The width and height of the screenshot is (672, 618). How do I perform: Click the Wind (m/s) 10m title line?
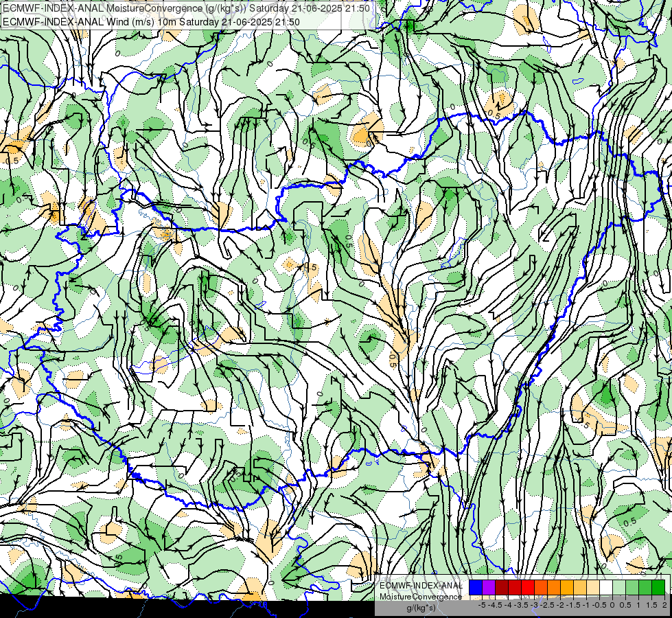point(151,22)
